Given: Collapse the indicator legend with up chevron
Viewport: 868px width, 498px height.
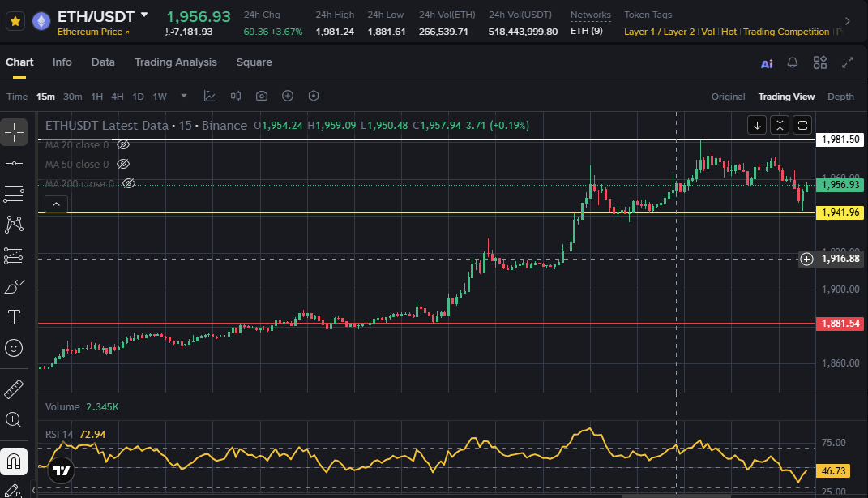Looking at the screenshot, I should (x=56, y=204).
